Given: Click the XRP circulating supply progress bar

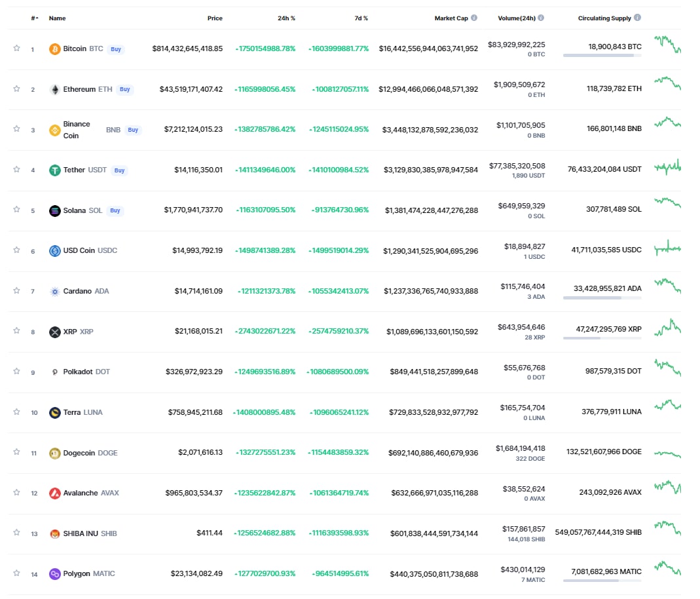Looking at the screenshot, I should click(x=602, y=339).
